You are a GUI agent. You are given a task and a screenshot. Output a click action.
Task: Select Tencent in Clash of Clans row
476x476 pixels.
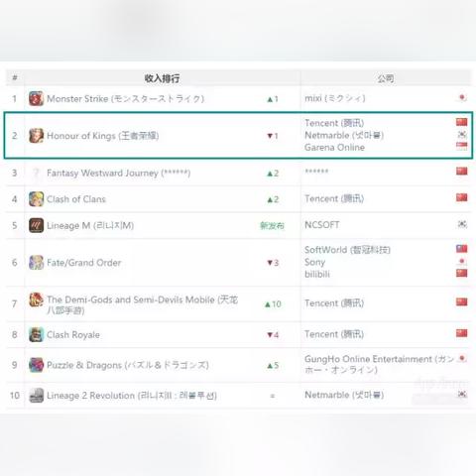[x=334, y=198]
